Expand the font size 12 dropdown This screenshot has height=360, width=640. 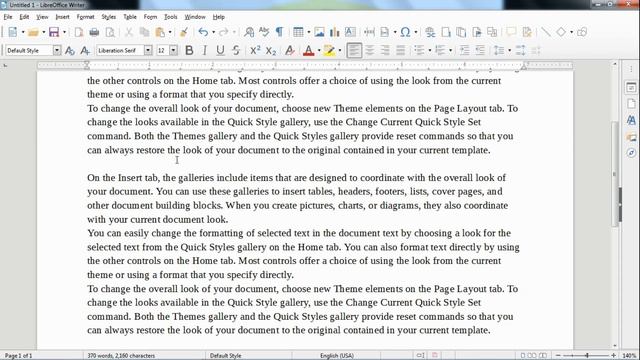tap(173, 51)
